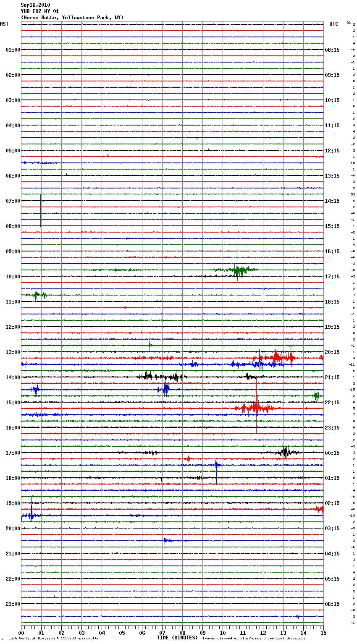Click the 12 minute axis tick label
The width and height of the screenshot is (357, 644).
click(x=263, y=633)
